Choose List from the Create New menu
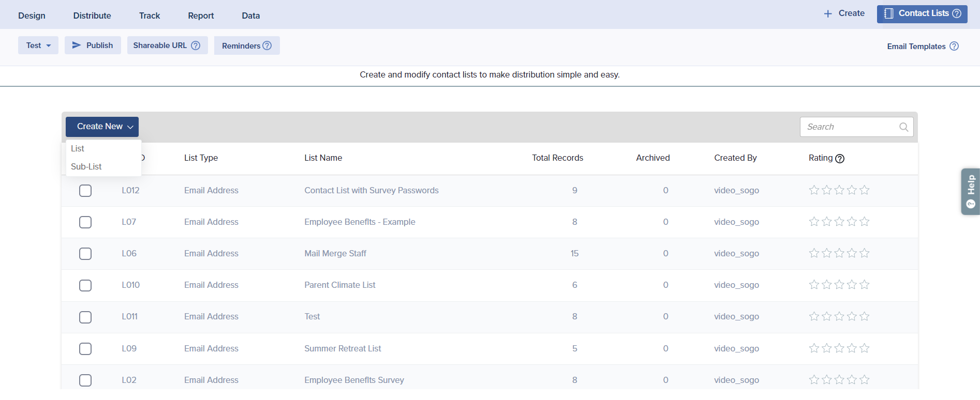Image resolution: width=980 pixels, height=400 pixels. 78,148
